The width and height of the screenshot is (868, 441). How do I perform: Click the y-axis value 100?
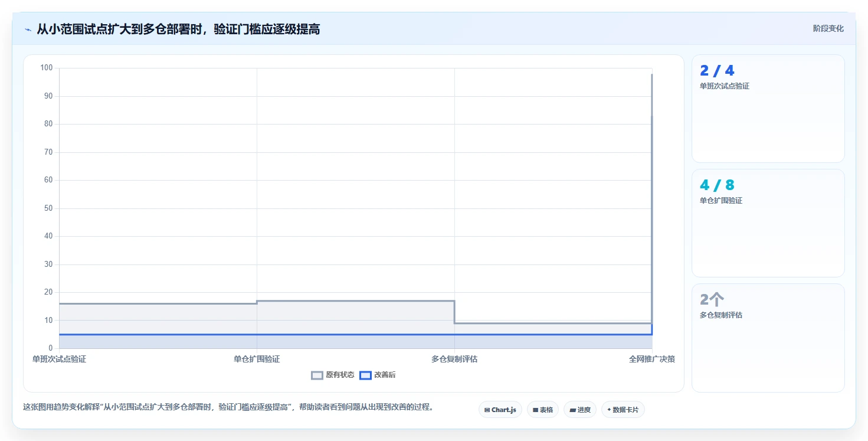(47, 68)
